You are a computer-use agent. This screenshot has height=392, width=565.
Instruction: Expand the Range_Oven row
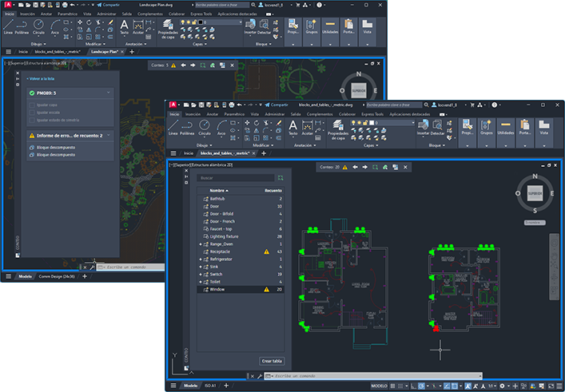[x=201, y=244]
